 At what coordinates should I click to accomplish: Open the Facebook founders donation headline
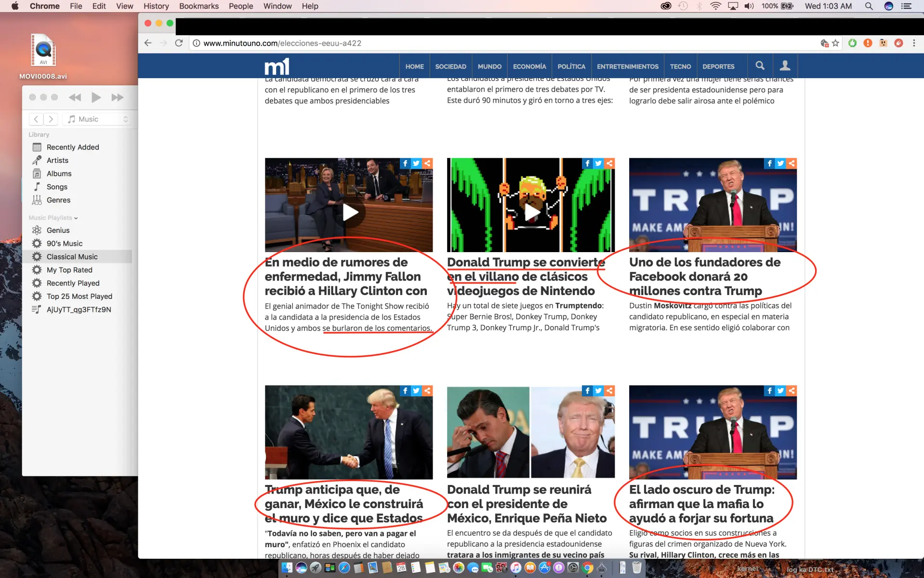(x=705, y=277)
